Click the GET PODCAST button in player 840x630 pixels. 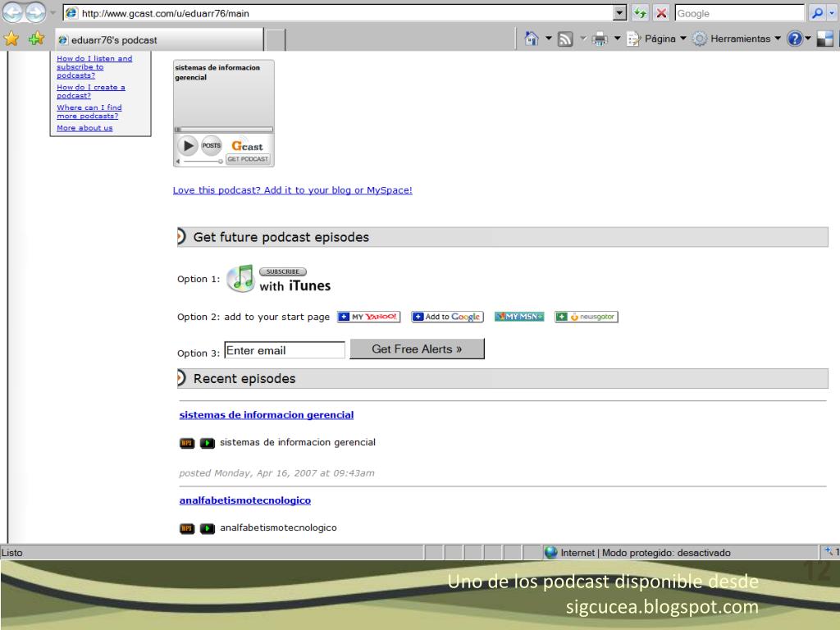tap(248, 159)
